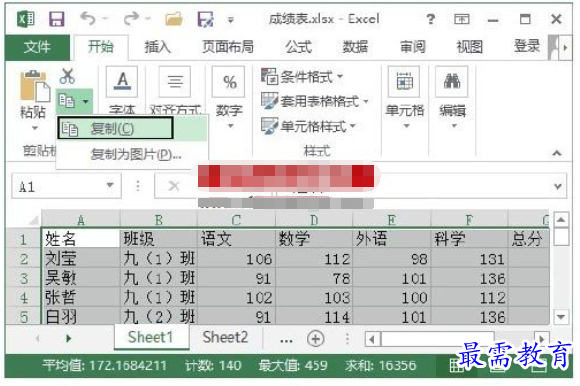Show more sheet tabs ellipsis
The height and width of the screenshot is (386, 580).
(x=286, y=339)
